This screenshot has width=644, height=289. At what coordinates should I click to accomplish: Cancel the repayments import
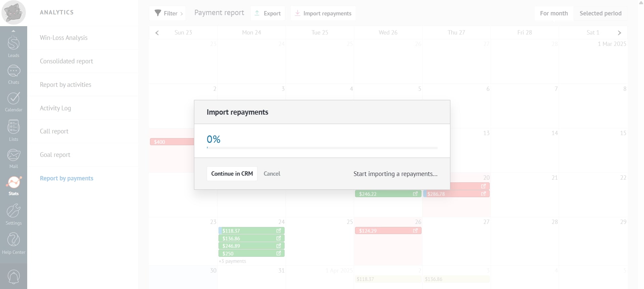(x=272, y=174)
